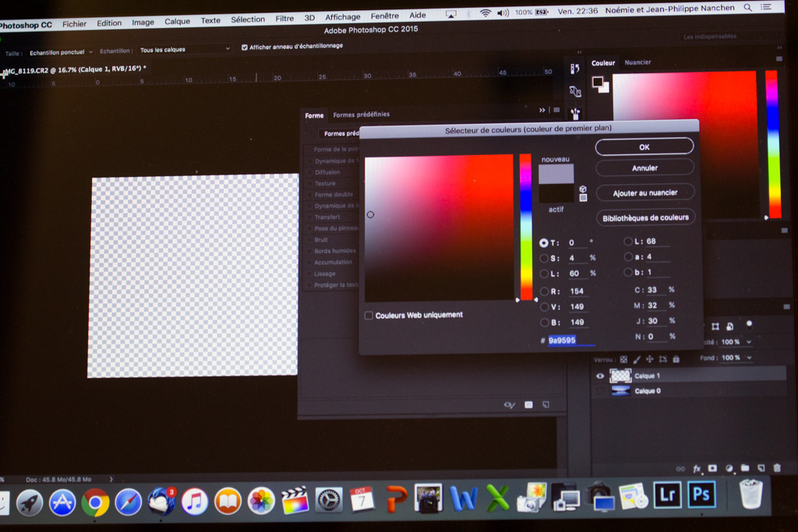The height and width of the screenshot is (532, 798).
Task: Click the artboard nesting lock icon
Action: [662, 359]
